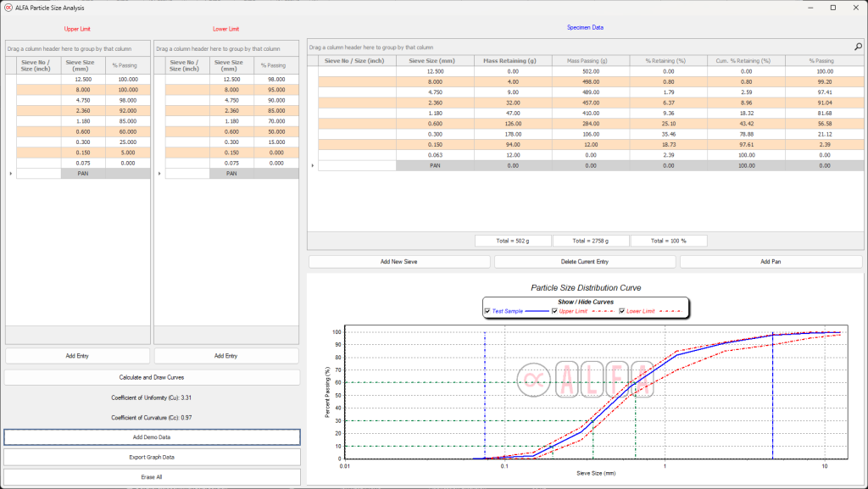Click Delete Current Entry button
Screen dimensions: 868x489
(585, 262)
